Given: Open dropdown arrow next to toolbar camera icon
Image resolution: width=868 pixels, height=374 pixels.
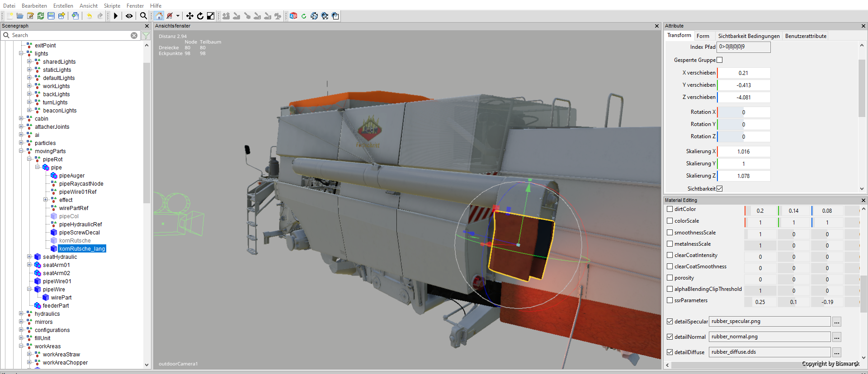Looking at the screenshot, I should pyautogui.click(x=178, y=16).
